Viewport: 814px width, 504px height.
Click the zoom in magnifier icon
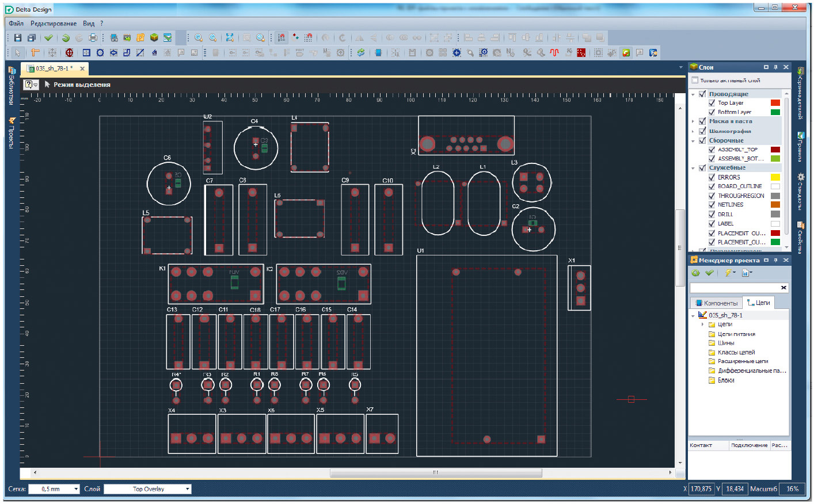coord(199,38)
